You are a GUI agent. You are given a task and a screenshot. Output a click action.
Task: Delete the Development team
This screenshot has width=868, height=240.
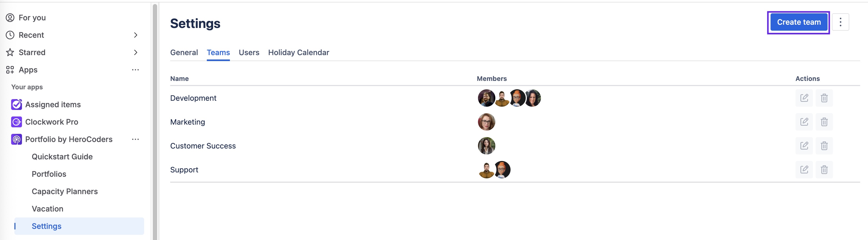coord(824,98)
